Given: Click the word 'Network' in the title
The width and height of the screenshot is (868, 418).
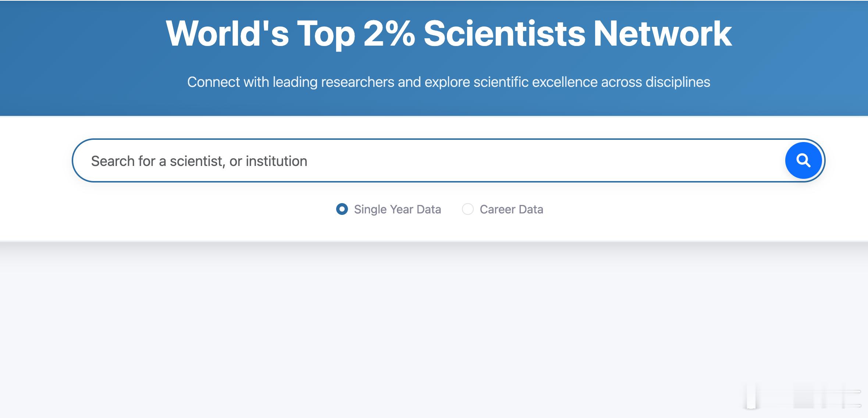Looking at the screenshot, I should pos(663,33).
